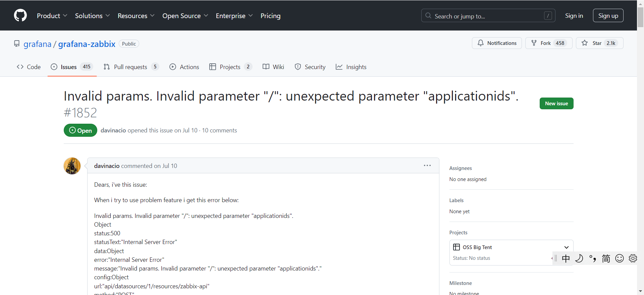Screen dimensions: 644x295
Task: Toggle IME moon night mode
Action: pyautogui.click(x=579, y=258)
